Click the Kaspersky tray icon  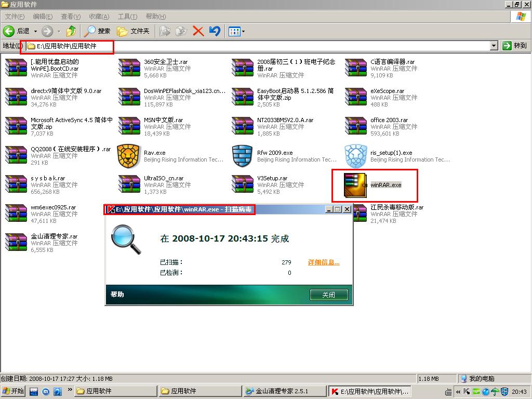tap(467, 392)
